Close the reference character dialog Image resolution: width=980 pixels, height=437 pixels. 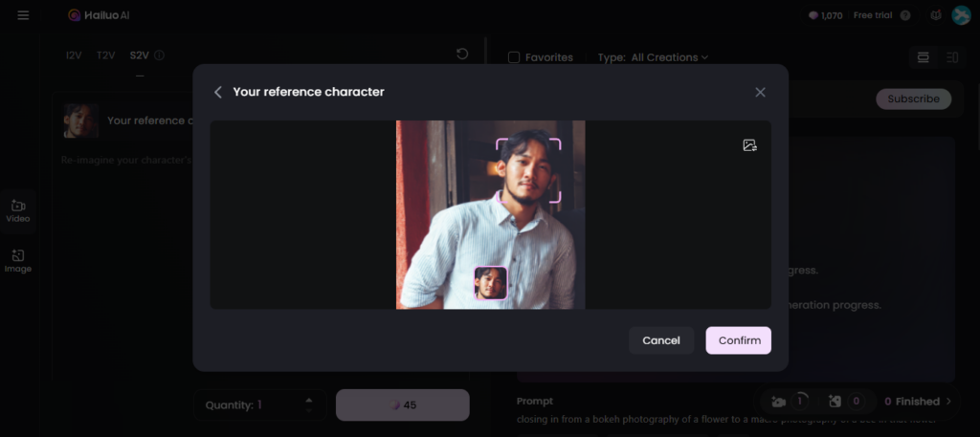click(760, 93)
